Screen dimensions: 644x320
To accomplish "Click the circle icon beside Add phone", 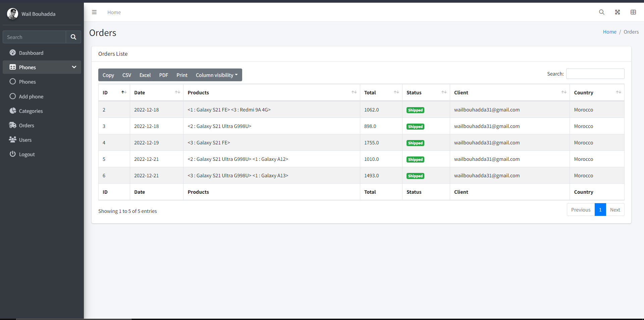I will (13, 96).
